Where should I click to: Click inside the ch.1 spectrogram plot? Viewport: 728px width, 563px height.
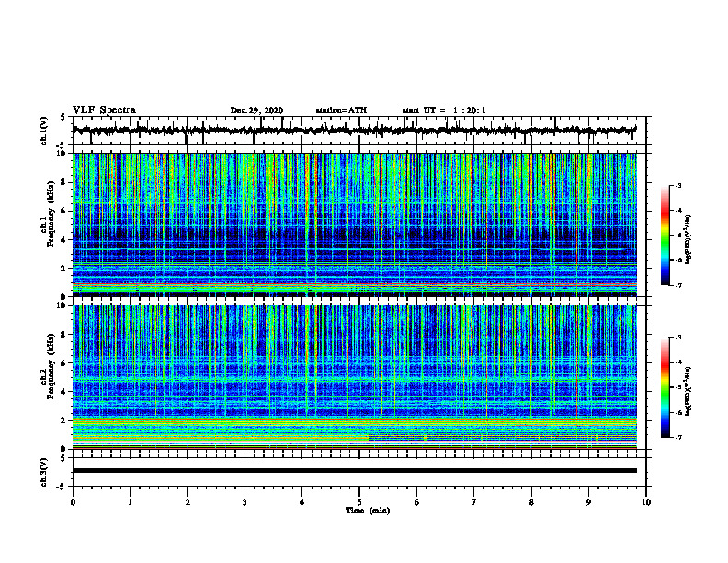(x=354, y=224)
